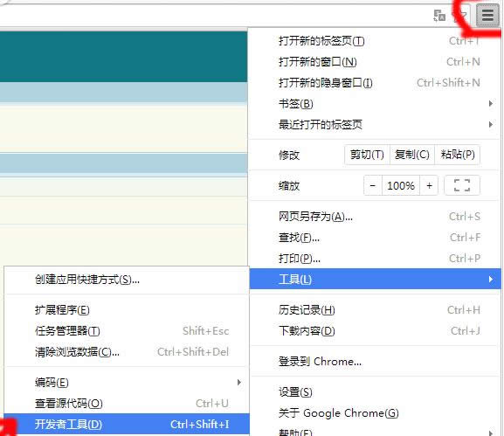Click the 复制(C) button
This screenshot has width=504, height=436.
[412, 155]
